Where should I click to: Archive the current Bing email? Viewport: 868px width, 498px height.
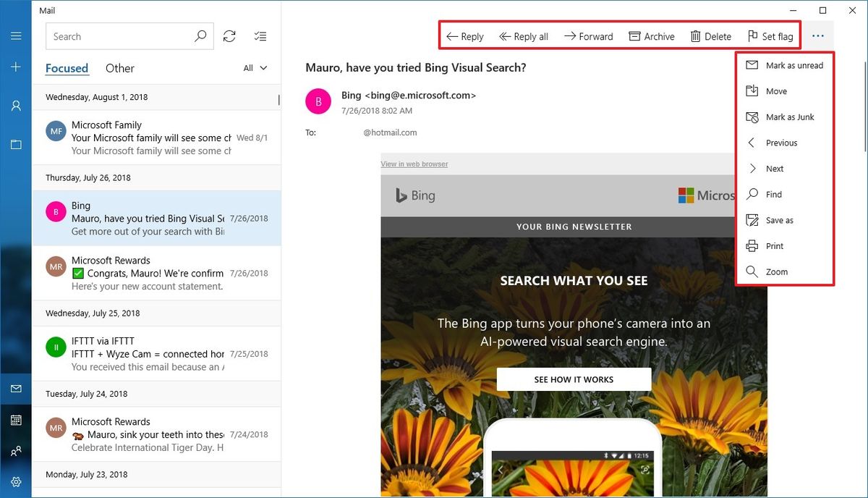click(651, 35)
